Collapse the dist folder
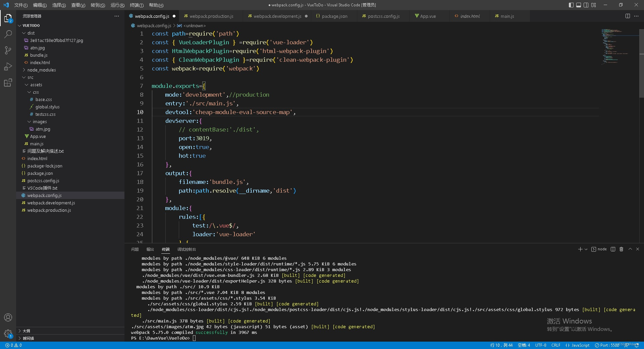 (x=70, y=33)
